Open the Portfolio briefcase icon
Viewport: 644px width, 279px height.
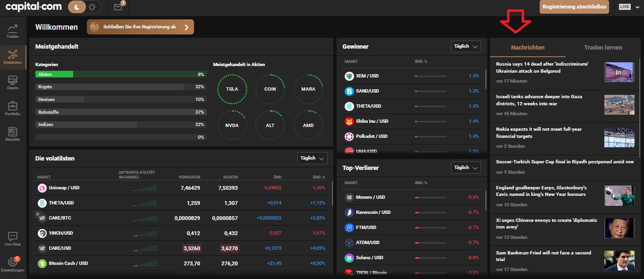coord(13,109)
